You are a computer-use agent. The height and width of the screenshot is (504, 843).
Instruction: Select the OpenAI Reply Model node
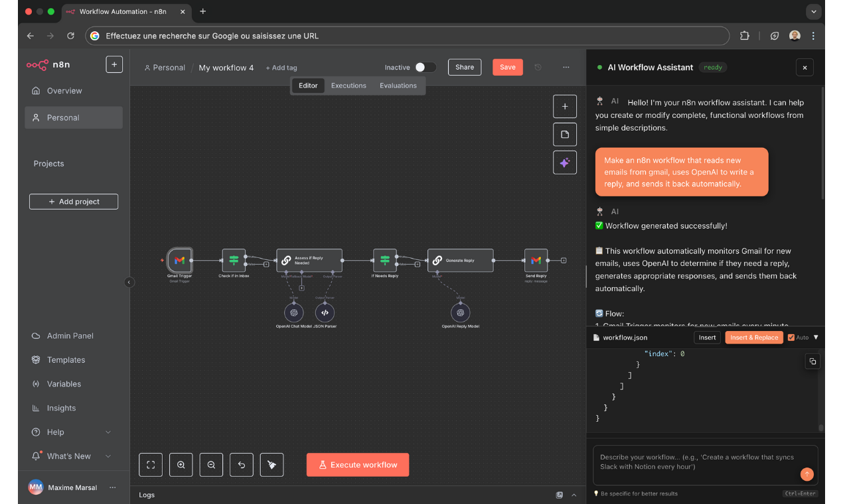click(460, 313)
